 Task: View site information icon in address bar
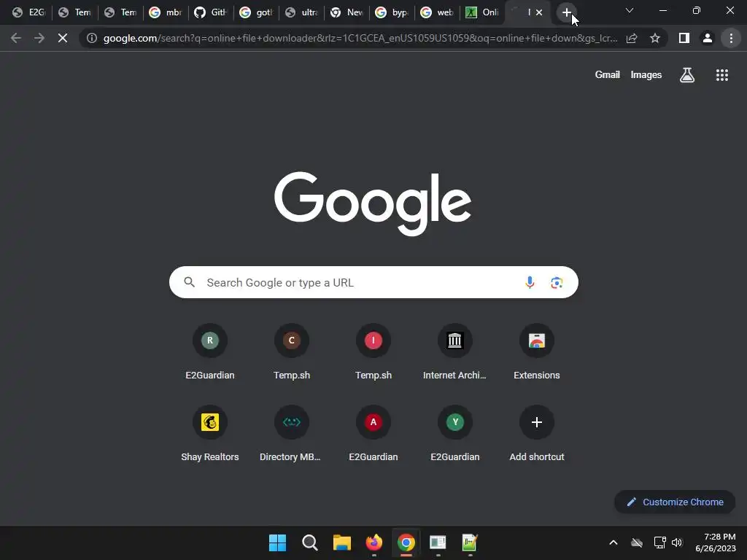[92, 38]
